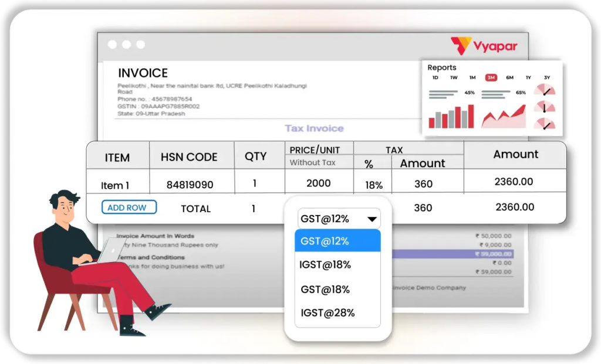Click the top gauge meter icon

(544, 91)
